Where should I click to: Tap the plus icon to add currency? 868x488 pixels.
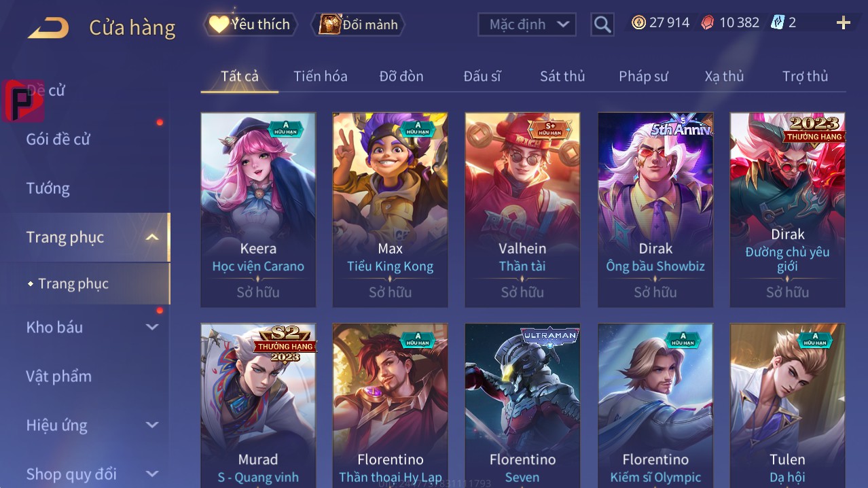coord(843,23)
